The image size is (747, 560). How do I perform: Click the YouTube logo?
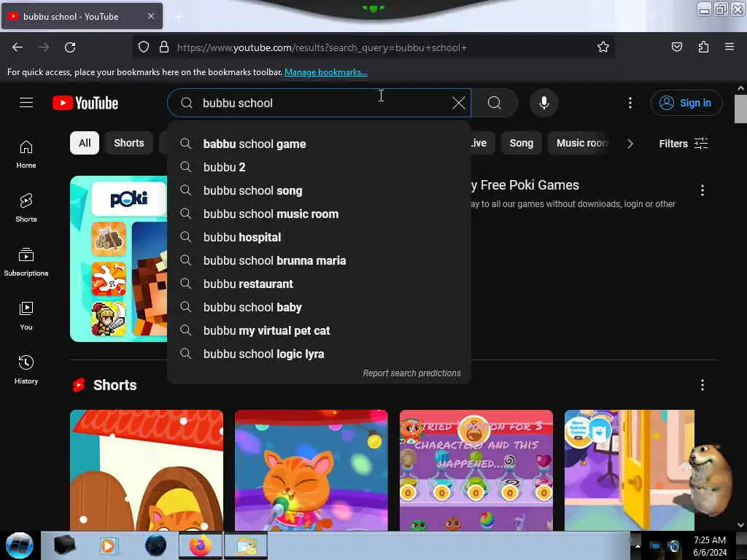click(x=85, y=103)
